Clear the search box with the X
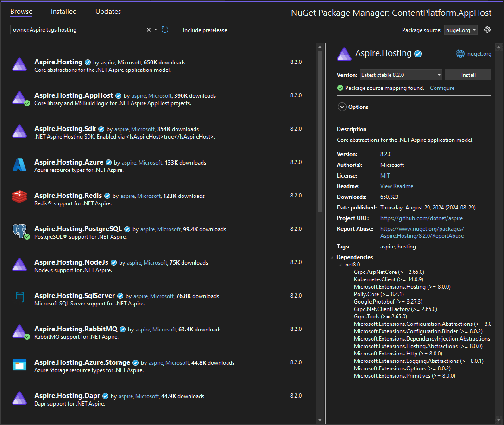This screenshot has width=504, height=425. click(x=148, y=29)
